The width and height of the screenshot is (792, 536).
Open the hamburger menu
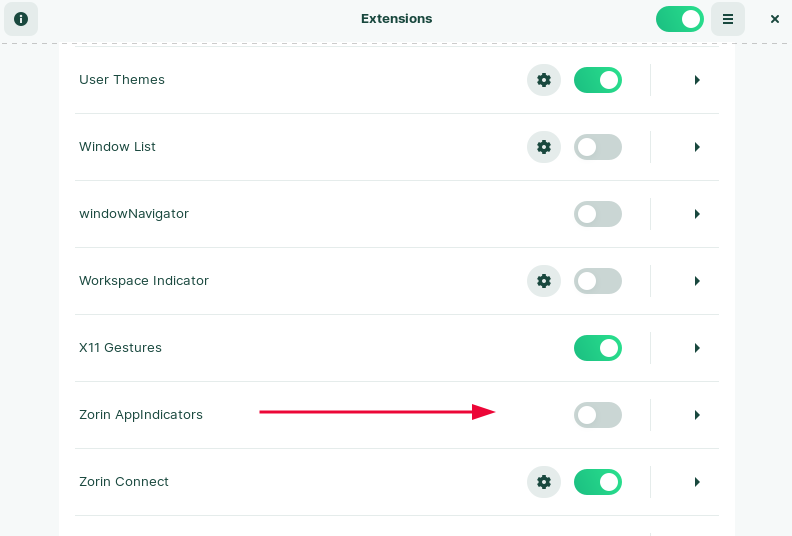pyautogui.click(x=728, y=19)
